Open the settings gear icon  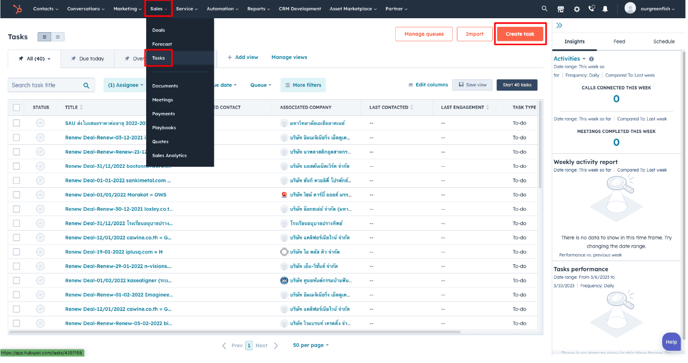click(x=577, y=9)
